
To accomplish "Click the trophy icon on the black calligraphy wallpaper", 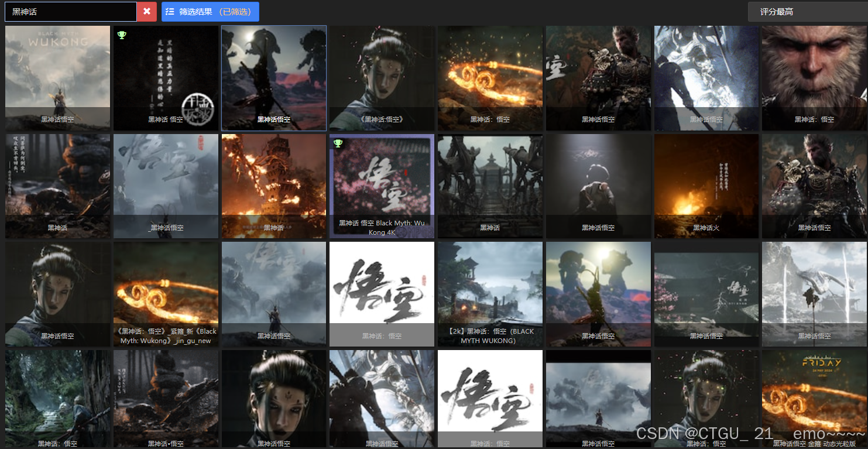I will [122, 36].
